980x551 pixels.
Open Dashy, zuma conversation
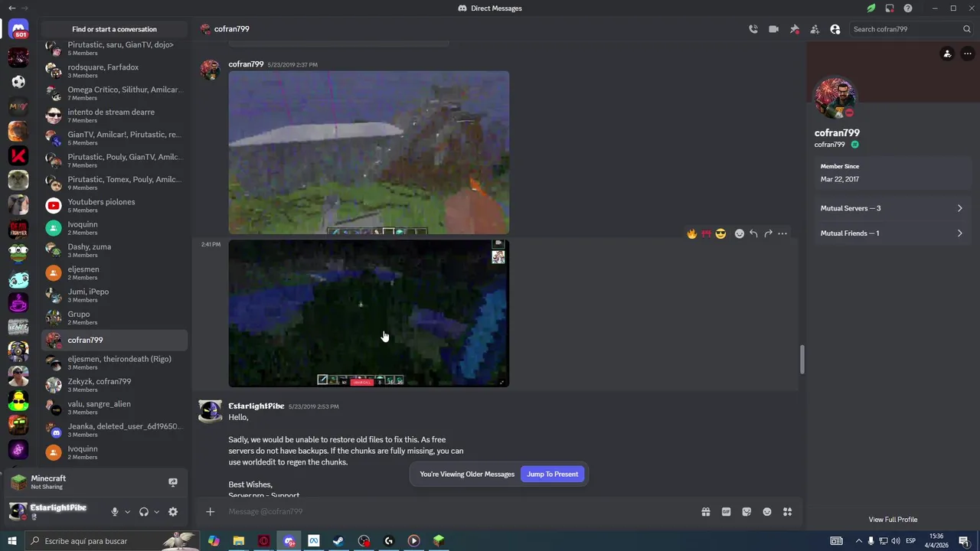coord(115,250)
